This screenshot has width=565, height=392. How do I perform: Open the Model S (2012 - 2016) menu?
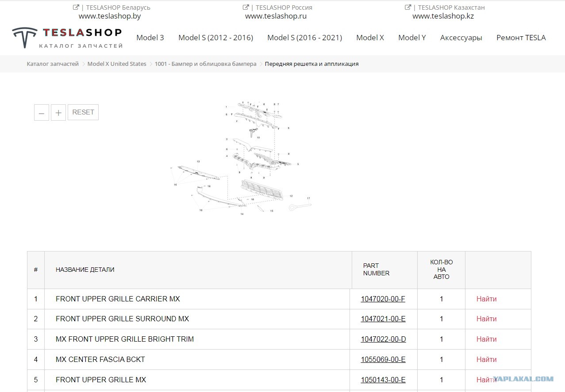click(x=216, y=38)
